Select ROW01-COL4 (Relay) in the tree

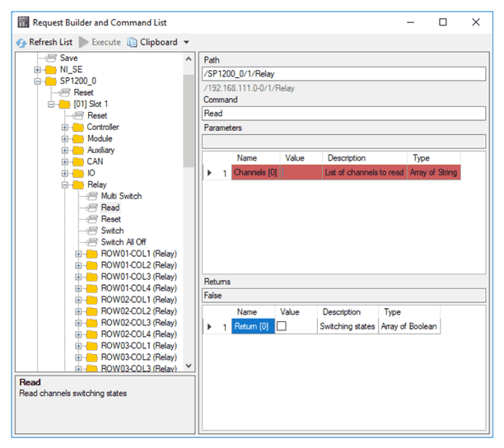tap(139, 288)
